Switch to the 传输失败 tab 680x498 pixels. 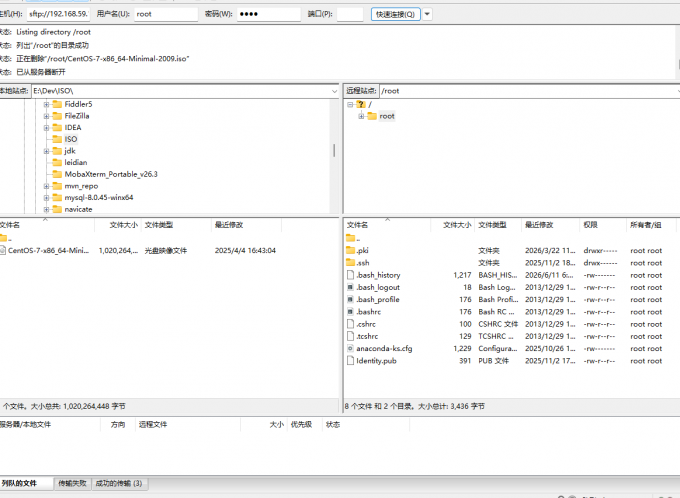(72, 483)
